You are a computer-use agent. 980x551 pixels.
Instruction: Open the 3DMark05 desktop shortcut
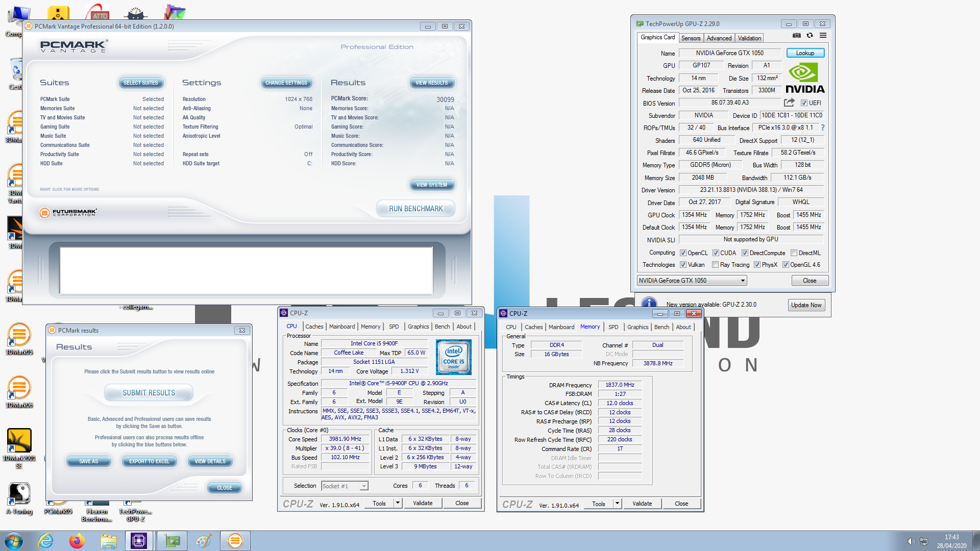[19, 339]
